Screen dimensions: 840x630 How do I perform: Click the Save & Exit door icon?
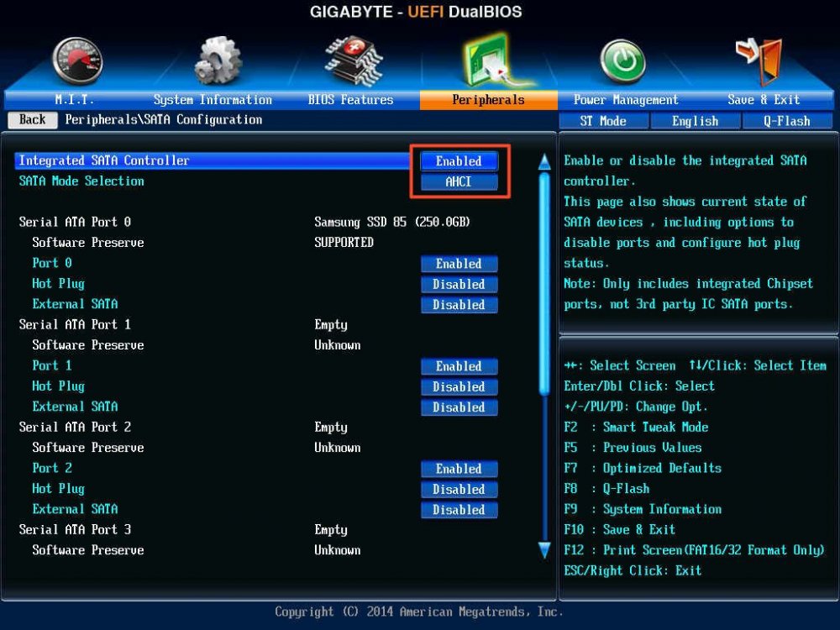pyautogui.click(x=759, y=60)
